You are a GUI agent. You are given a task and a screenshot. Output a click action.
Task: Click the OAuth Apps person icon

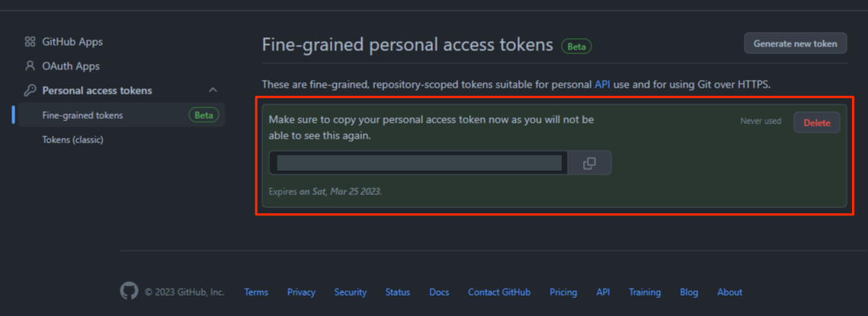tap(30, 66)
